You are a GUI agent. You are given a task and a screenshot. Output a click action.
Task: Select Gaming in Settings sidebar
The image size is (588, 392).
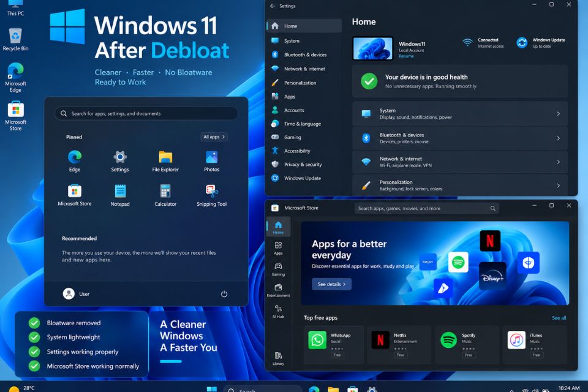[x=304, y=137]
